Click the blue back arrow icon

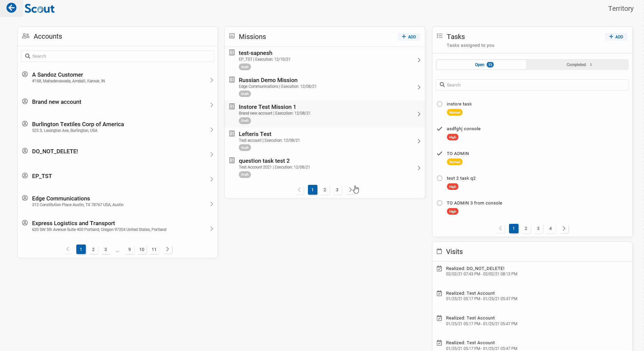click(x=12, y=8)
